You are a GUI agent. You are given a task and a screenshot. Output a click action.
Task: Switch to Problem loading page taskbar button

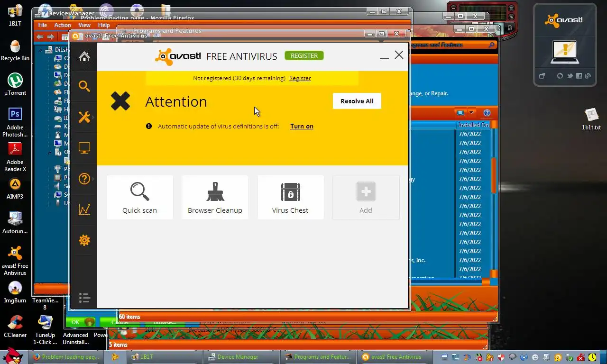(66, 357)
